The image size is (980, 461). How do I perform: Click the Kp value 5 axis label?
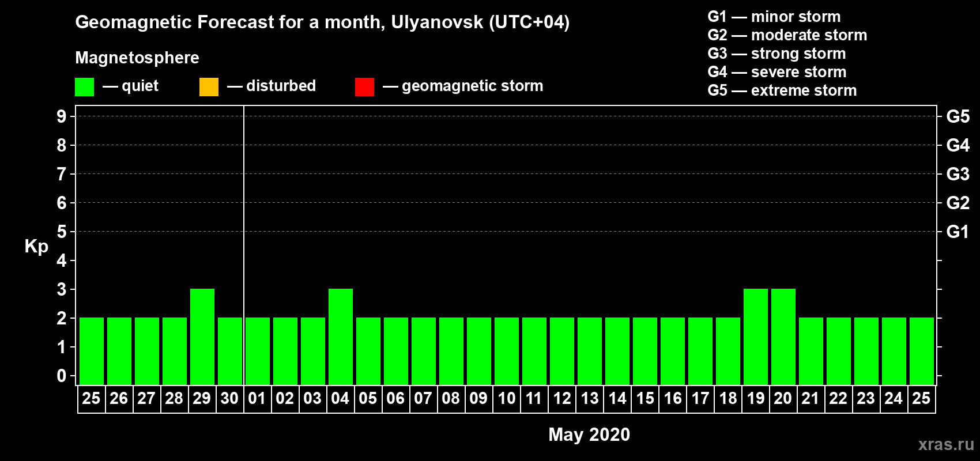point(62,232)
